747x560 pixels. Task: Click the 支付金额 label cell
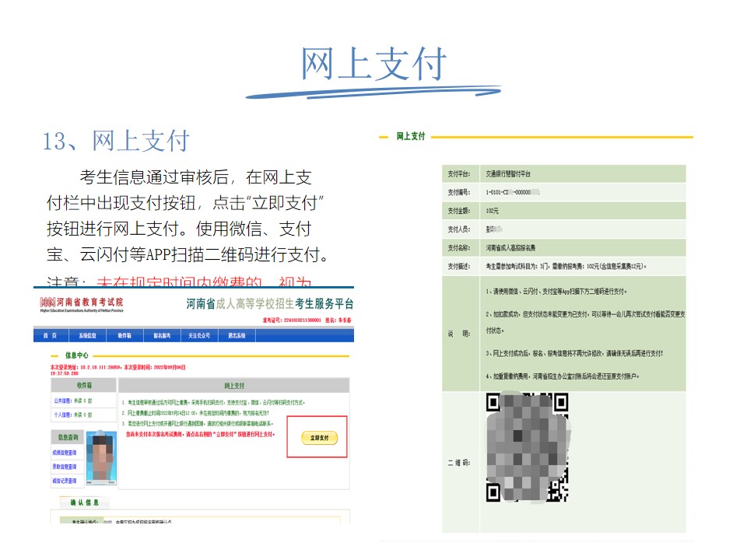coord(460,211)
